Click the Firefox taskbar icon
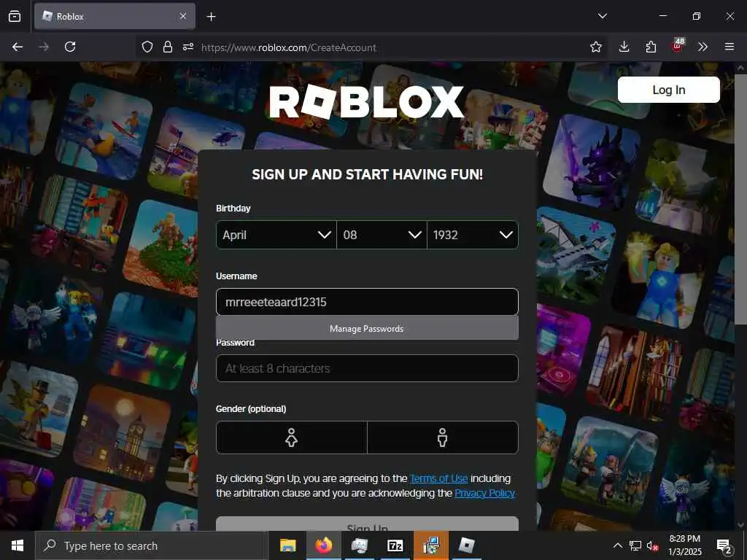Screen dimensions: 747x560 pyautogui.click(x=323, y=545)
